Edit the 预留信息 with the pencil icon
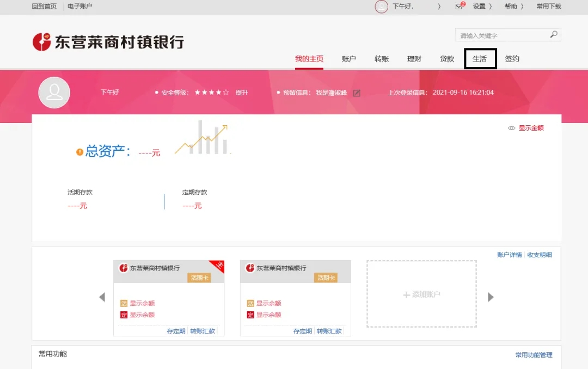 pos(357,93)
